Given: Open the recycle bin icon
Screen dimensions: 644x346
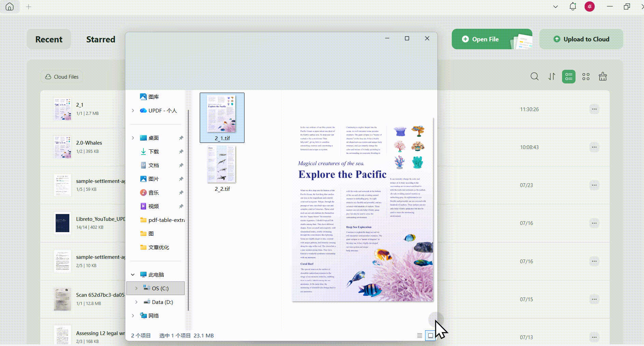Looking at the screenshot, I should click(603, 77).
